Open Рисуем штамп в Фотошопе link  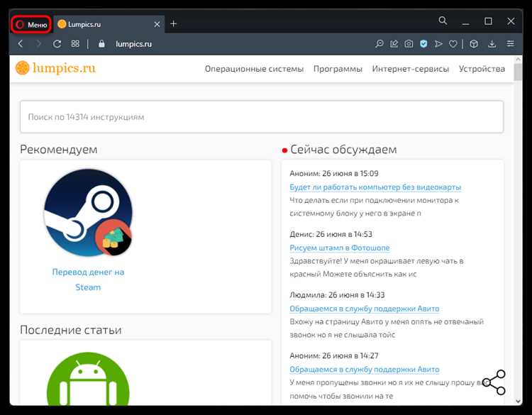click(x=340, y=248)
